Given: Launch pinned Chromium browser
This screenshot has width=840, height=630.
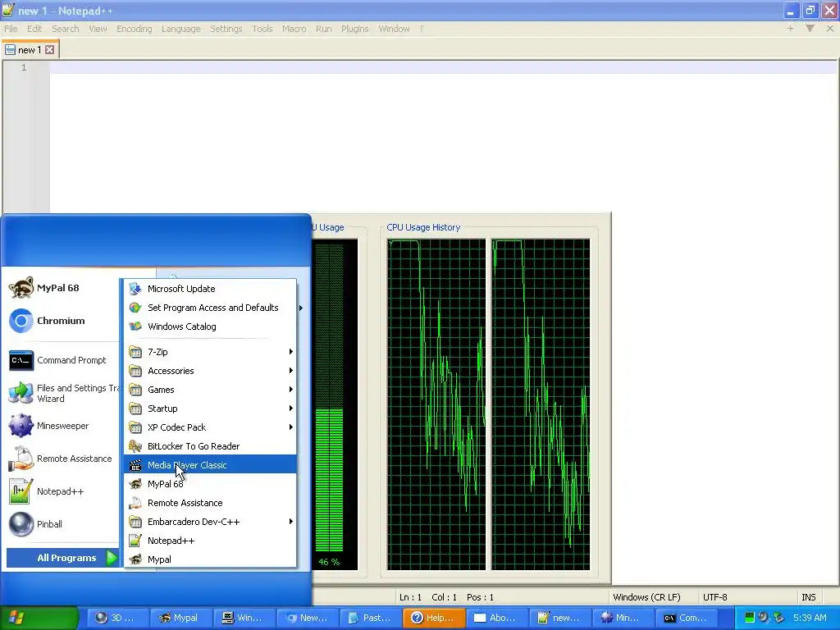Looking at the screenshot, I should pos(62,321).
